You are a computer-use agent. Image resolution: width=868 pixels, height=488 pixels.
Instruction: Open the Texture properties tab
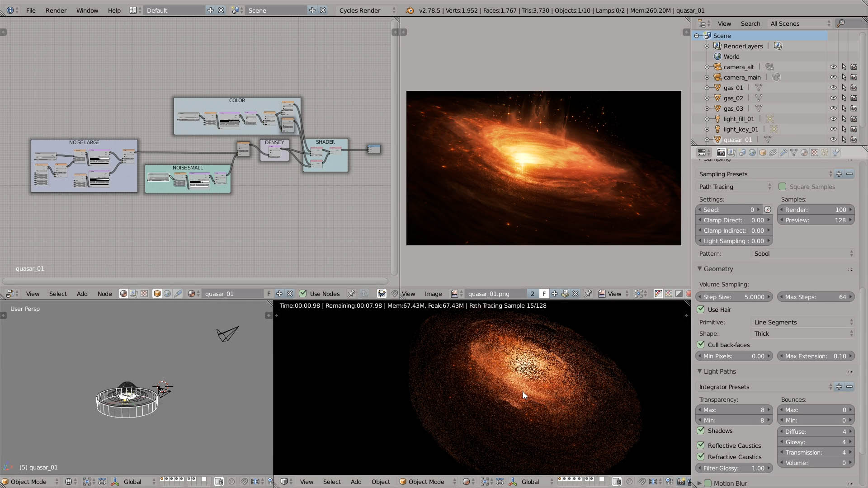tap(815, 153)
